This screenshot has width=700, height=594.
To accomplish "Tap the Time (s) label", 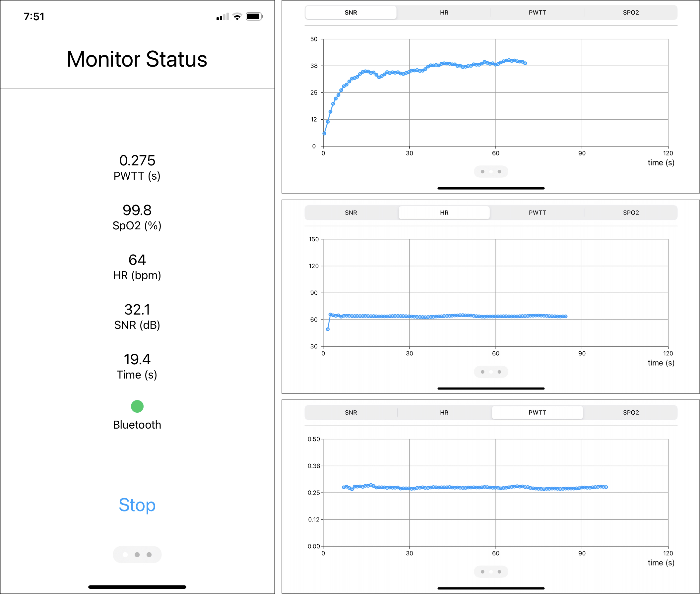I will tap(137, 375).
